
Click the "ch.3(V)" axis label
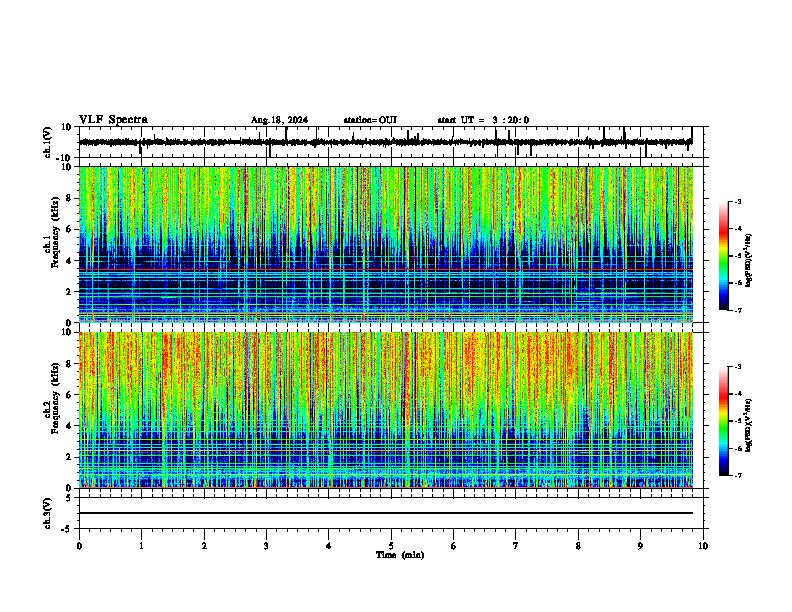48,513
